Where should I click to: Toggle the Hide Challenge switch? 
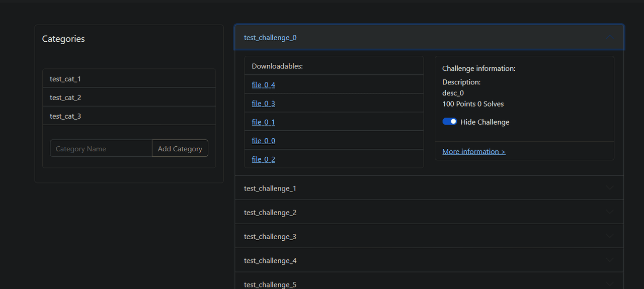tap(449, 122)
